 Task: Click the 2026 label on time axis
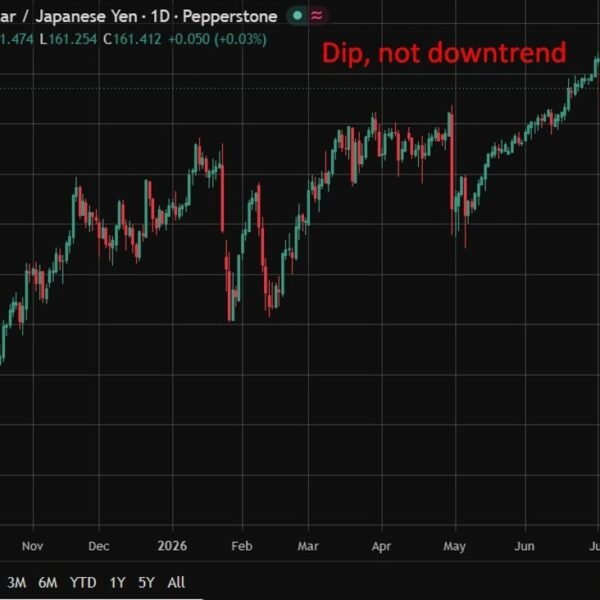[172, 546]
